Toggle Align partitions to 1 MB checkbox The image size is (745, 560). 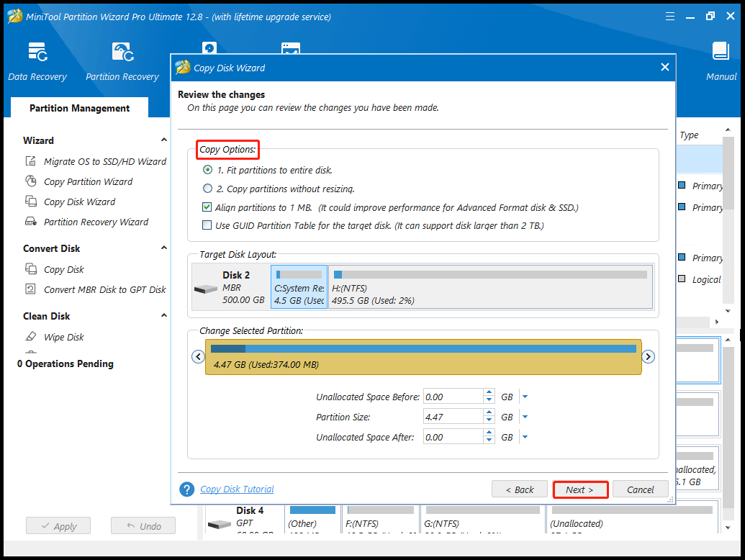207,207
